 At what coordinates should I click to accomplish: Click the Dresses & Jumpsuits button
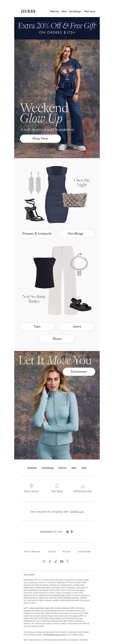pyautogui.click(x=37, y=233)
